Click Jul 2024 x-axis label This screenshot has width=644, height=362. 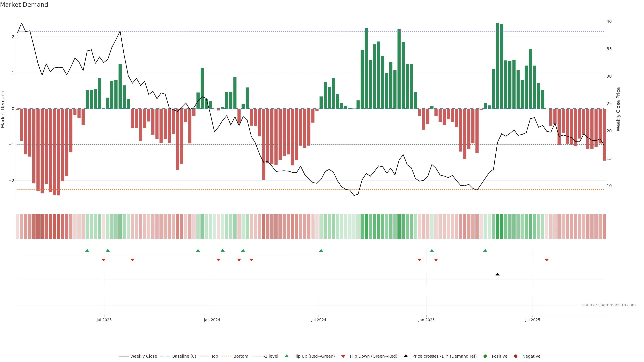pyautogui.click(x=318, y=320)
